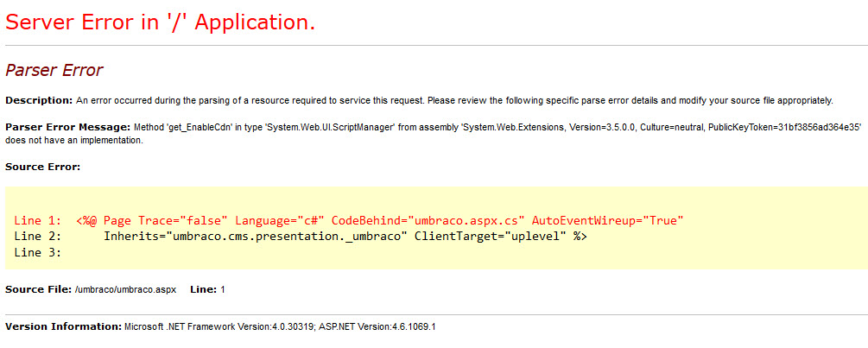
Task: Click the "Line 2:" code label
Action: tap(38, 236)
